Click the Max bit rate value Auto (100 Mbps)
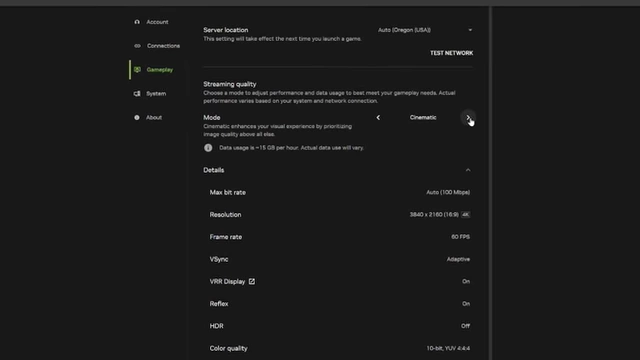The image size is (640, 360). click(448, 192)
